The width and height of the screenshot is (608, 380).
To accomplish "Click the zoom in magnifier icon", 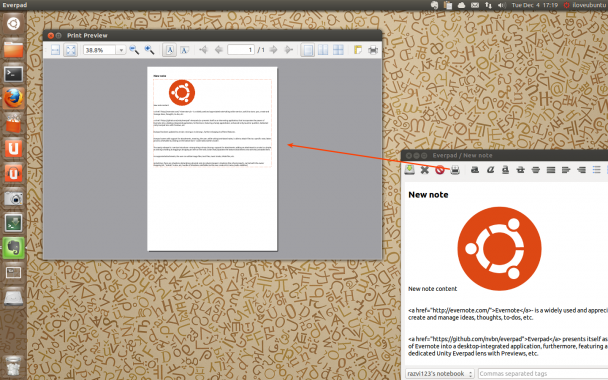I will click(x=149, y=50).
